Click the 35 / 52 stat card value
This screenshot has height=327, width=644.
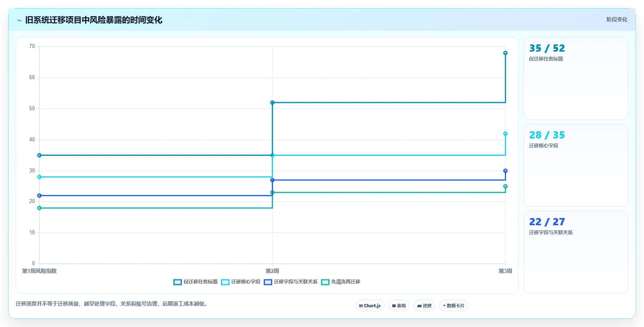pos(547,48)
